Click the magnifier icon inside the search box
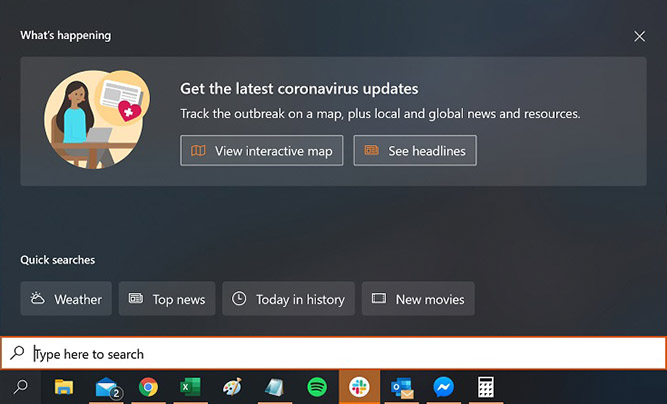 click(x=17, y=353)
